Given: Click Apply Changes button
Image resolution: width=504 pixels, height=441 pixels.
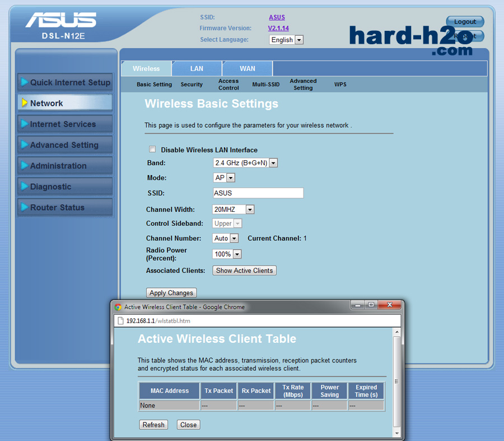Looking at the screenshot, I should tap(171, 293).
